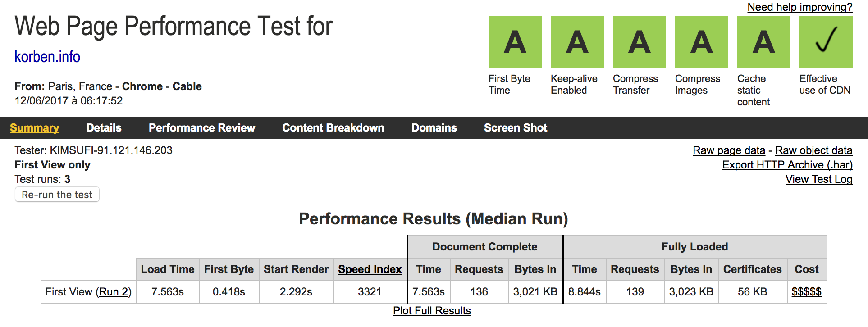Image resolution: width=868 pixels, height=327 pixels.
Task: Click the Cost column header
Action: [807, 269]
